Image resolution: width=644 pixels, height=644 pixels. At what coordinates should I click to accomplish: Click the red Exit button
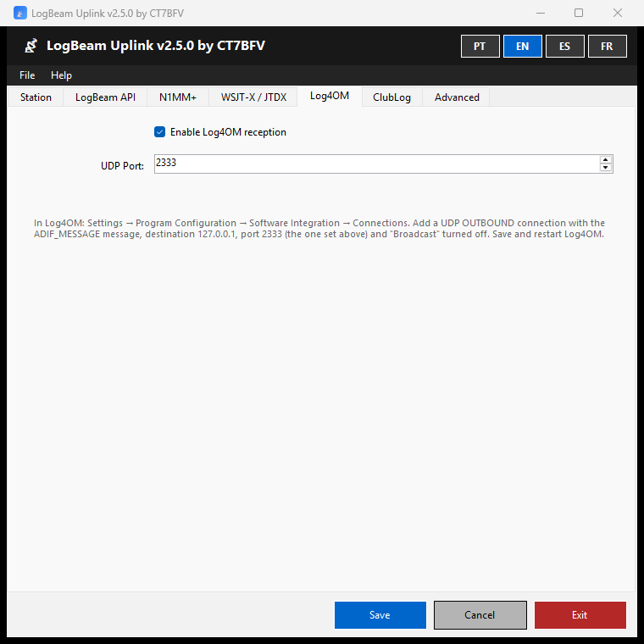pos(580,615)
